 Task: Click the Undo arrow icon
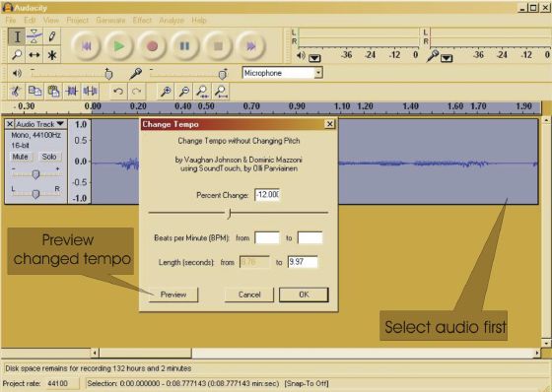point(118,92)
